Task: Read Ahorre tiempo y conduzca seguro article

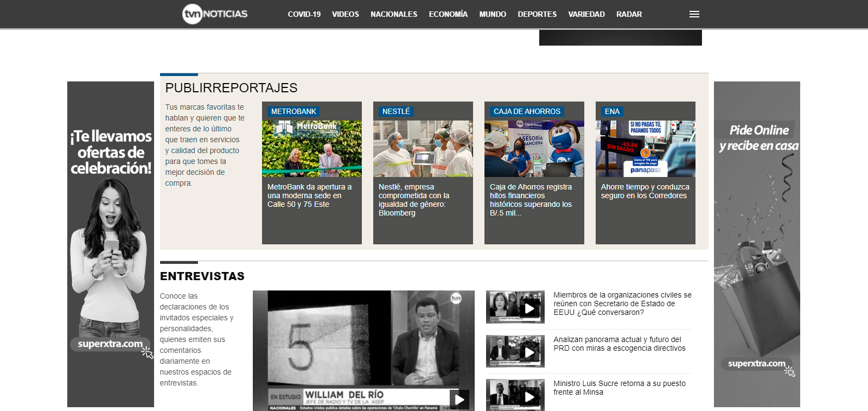Action: coord(645,191)
